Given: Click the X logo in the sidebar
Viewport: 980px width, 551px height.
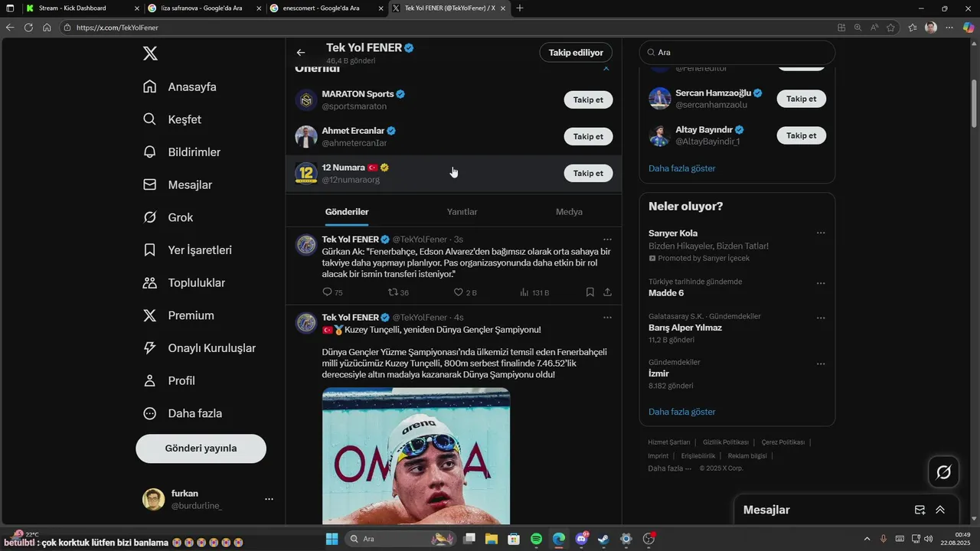Looking at the screenshot, I should point(150,54).
